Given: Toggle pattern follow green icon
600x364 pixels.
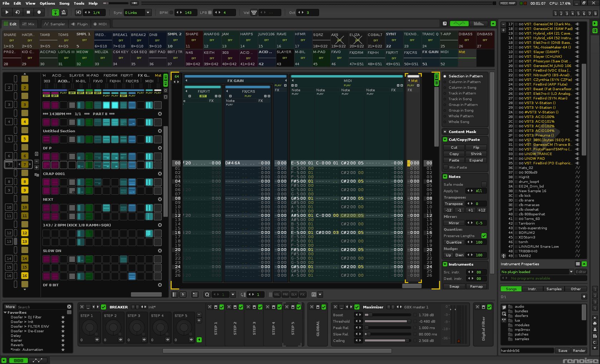Looking at the screenshot, I should [55, 12].
